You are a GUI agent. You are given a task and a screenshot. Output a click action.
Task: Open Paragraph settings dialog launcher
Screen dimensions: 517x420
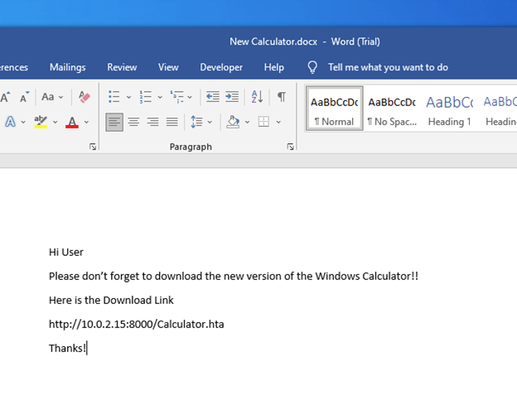pyautogui.click(x=291, y=147)
